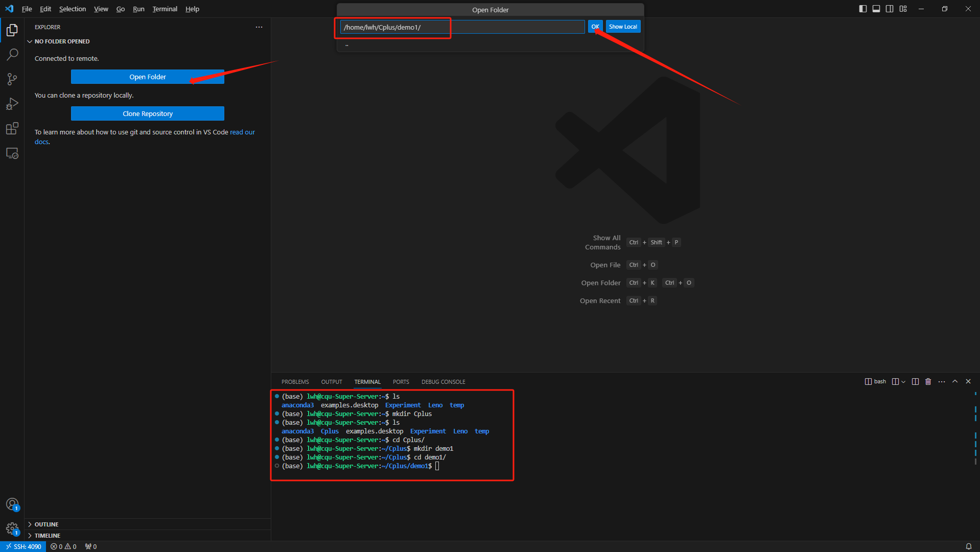980x552 pixels.
Task: Click the Clone Repository button
Action: pos(148,113)
